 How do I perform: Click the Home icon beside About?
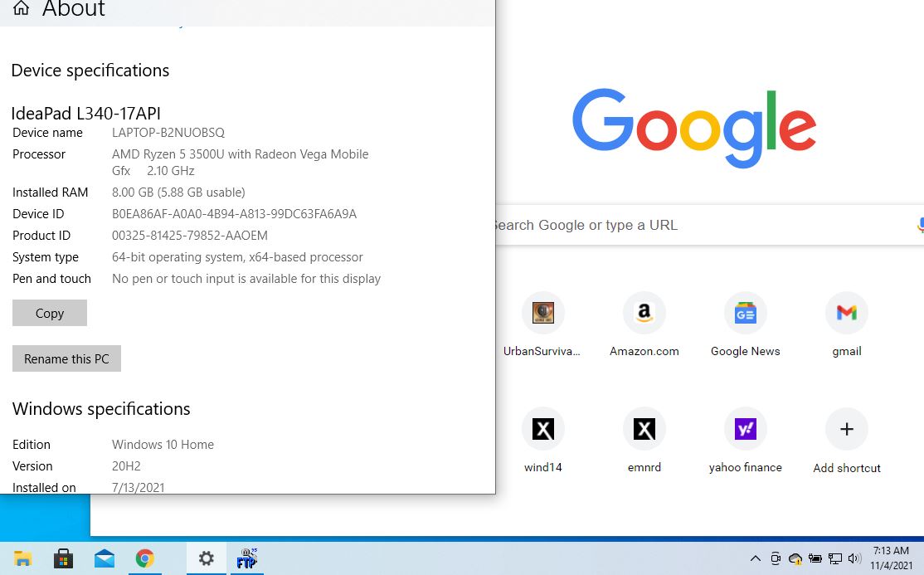coord(22,8)
